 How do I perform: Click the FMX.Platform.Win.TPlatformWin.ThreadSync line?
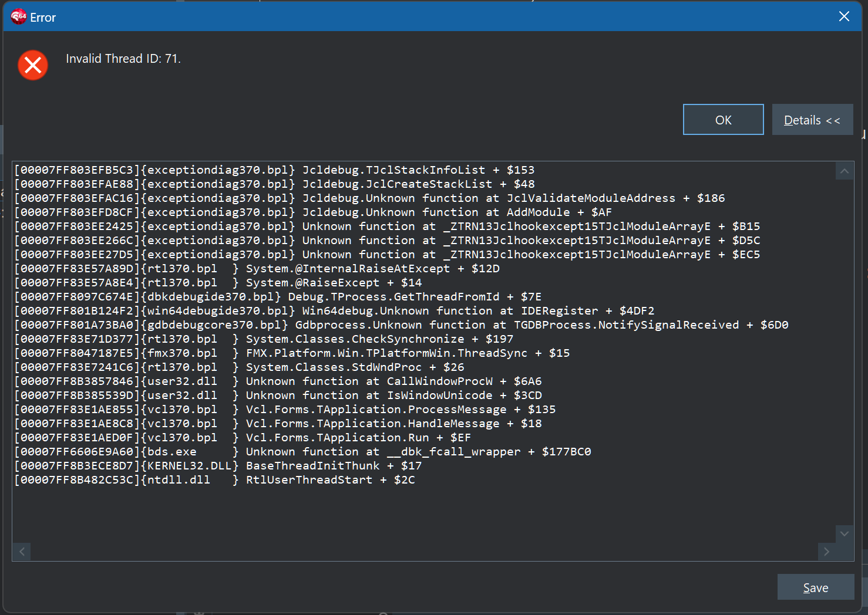[291, 353]
